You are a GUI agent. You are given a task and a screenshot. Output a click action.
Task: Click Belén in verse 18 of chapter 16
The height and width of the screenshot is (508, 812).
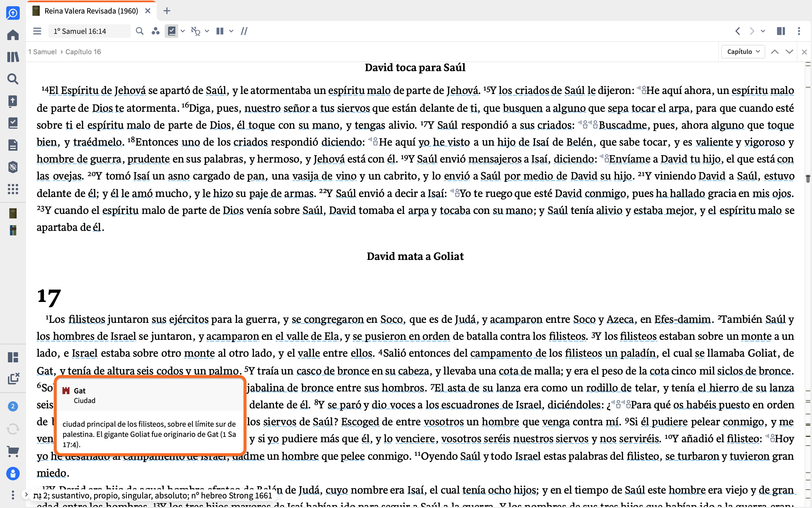579,142
